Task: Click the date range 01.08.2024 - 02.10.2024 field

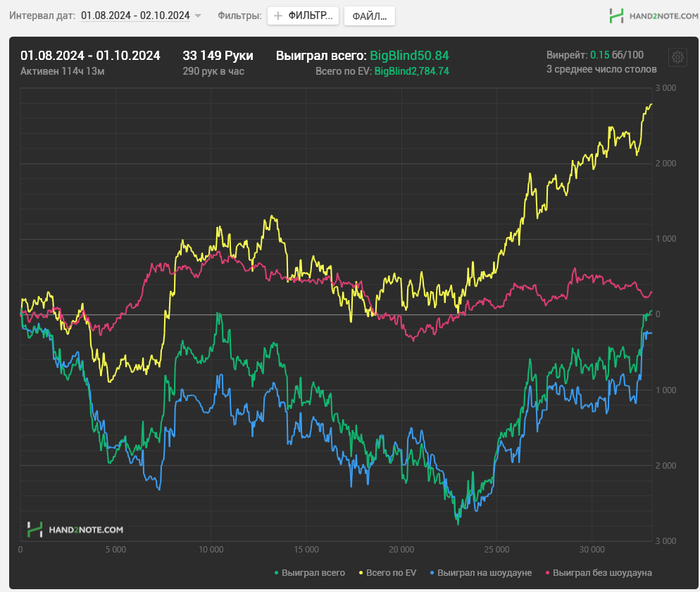Action: 135,16
